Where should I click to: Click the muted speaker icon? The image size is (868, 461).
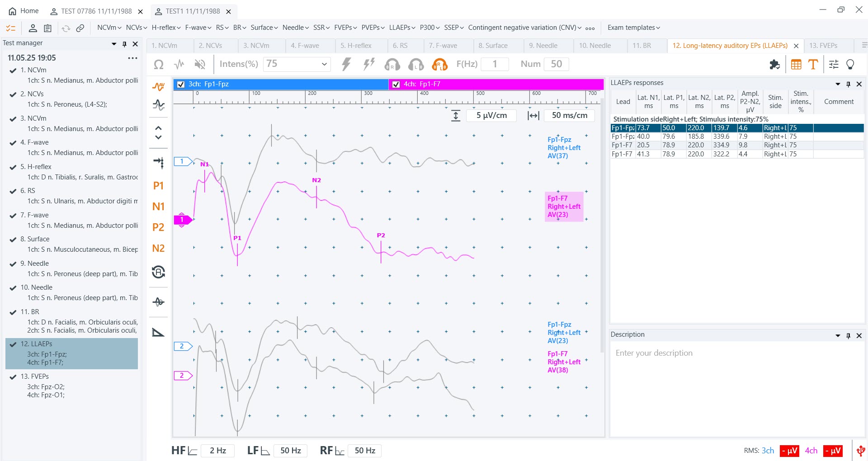199,65
